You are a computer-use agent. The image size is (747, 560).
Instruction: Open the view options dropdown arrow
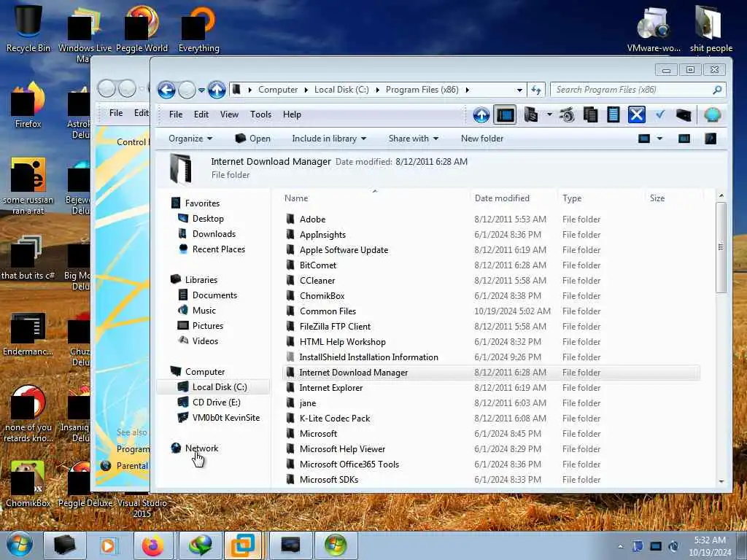coord(659,139)
